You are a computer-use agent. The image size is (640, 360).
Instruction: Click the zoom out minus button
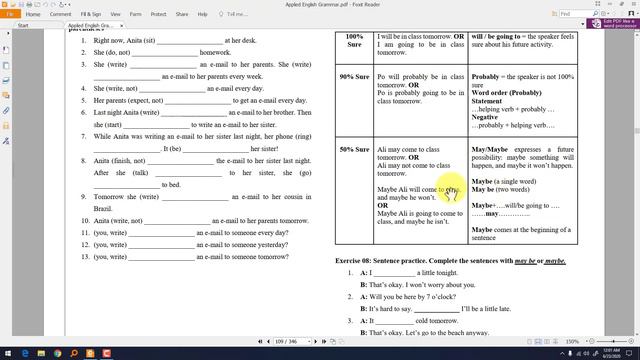tap(592, 341)
